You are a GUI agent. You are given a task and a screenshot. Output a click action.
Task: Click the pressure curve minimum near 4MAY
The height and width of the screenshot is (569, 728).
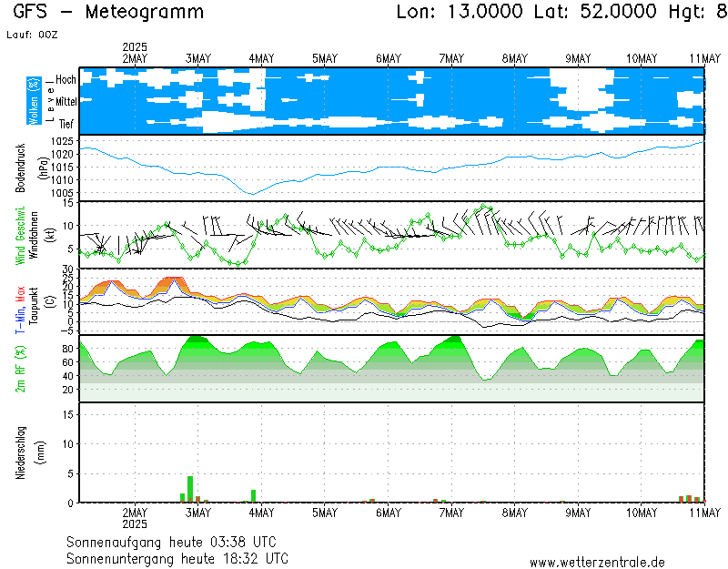[253, 194]
